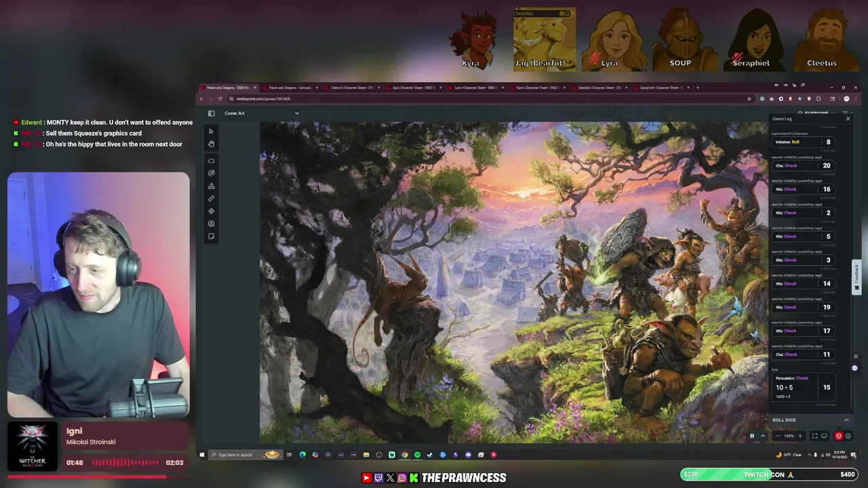The image size is (868, 488).
Task: Switch to Lyra's Character Sheet tab
Action: (x=475, y=87)
